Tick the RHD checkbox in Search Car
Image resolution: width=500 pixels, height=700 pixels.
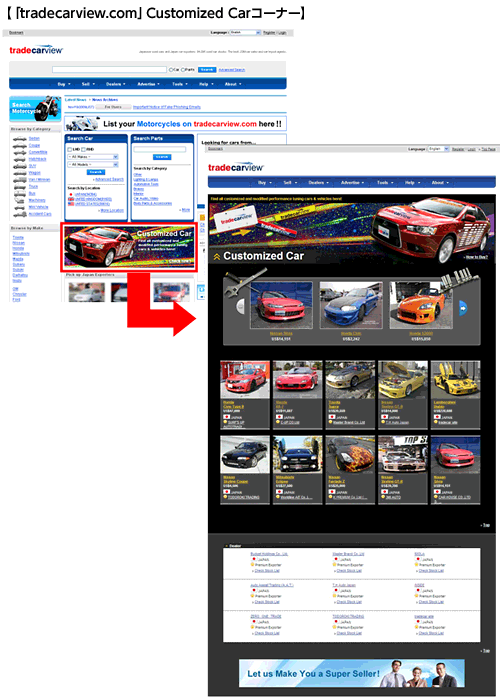point(83,150)
